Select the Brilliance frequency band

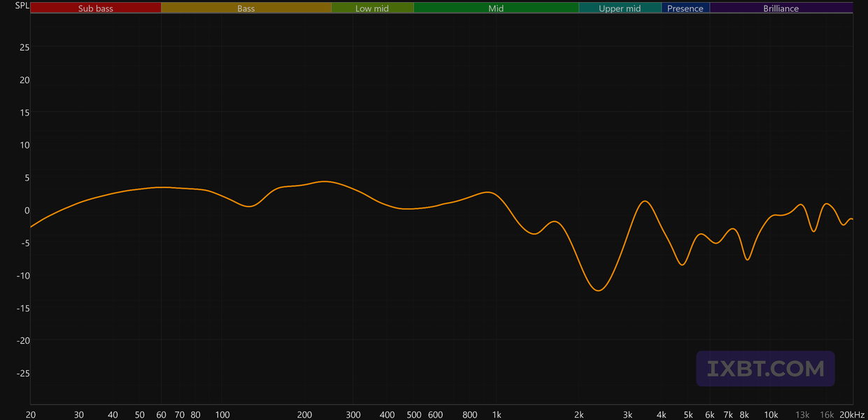[x=781, y=8]
